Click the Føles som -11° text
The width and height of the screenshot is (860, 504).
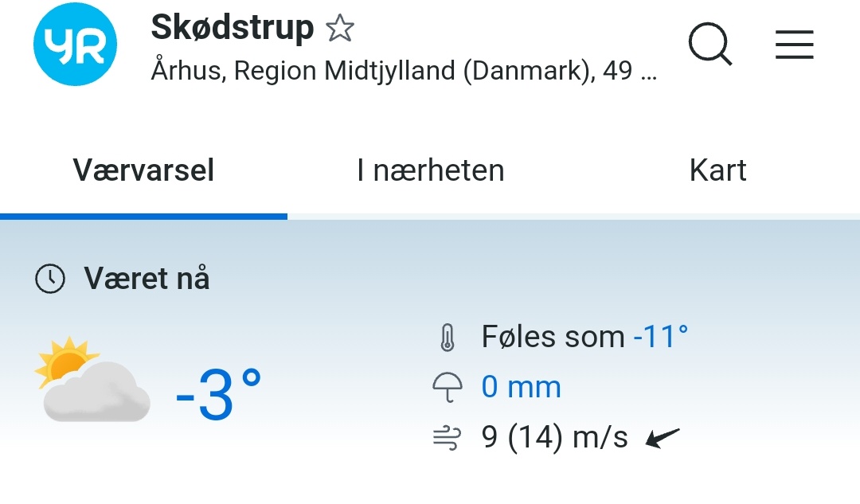pos(584,338)
